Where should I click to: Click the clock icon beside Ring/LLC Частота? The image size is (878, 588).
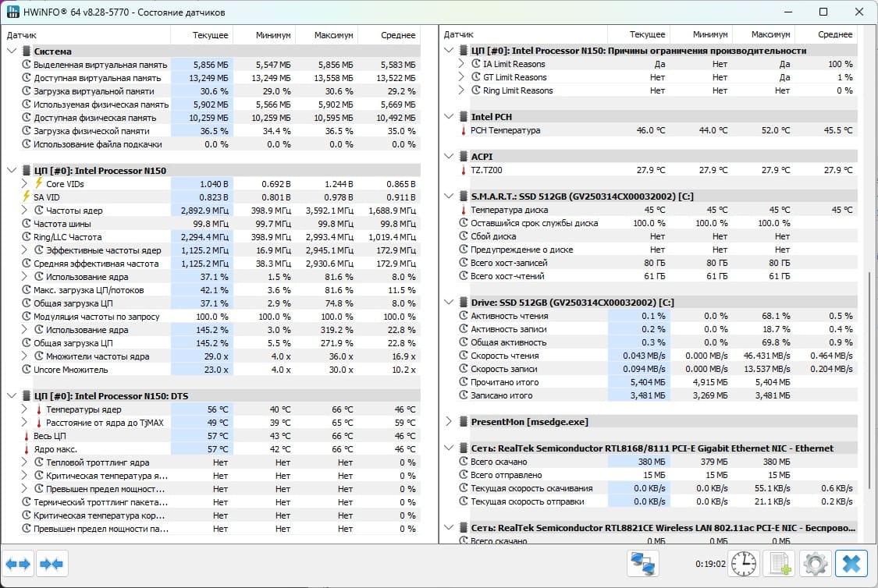click(x=27, y=236)
